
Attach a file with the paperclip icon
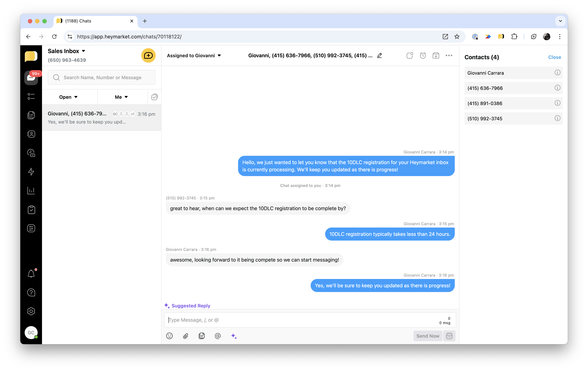tap(186, 336)
